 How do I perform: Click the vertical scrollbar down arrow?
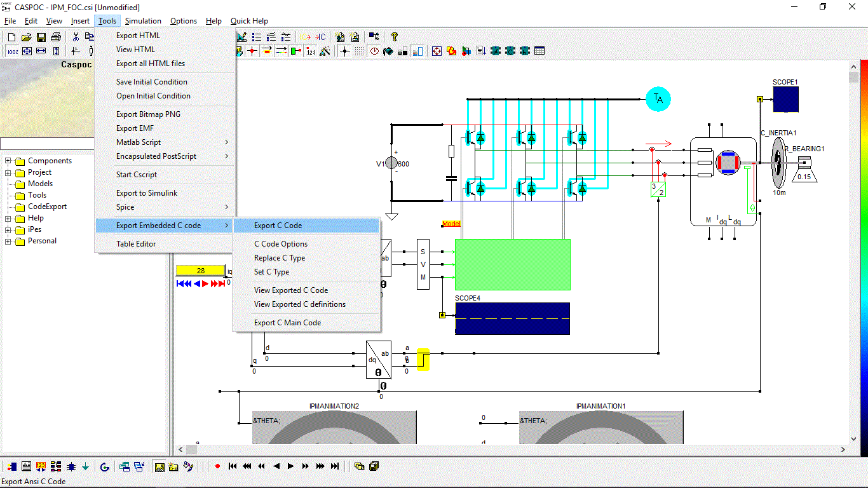pos(853,438)
